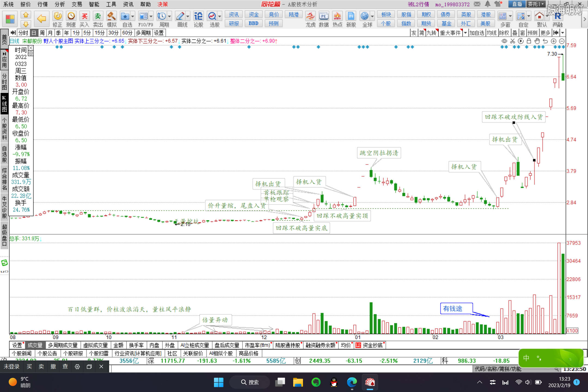Click the scissors icon above the chart
Viewport: 588px width, 392px height.
(x=513, y=41)
